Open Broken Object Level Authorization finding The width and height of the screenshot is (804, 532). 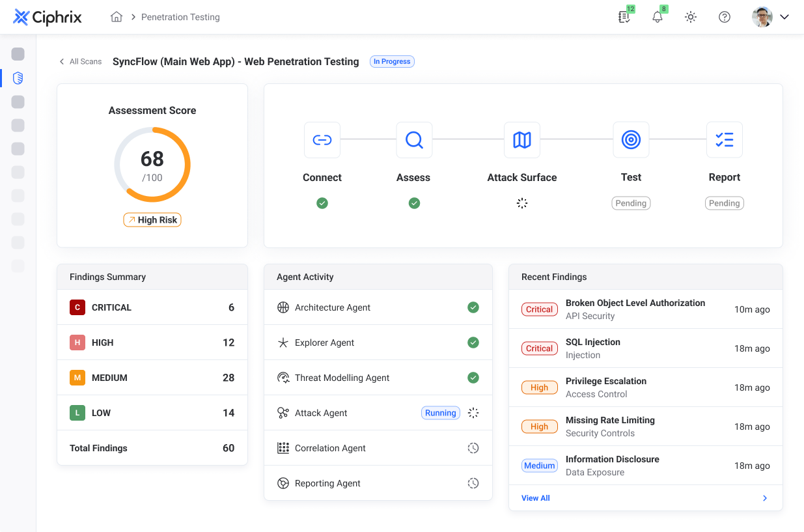click(646, 309)
